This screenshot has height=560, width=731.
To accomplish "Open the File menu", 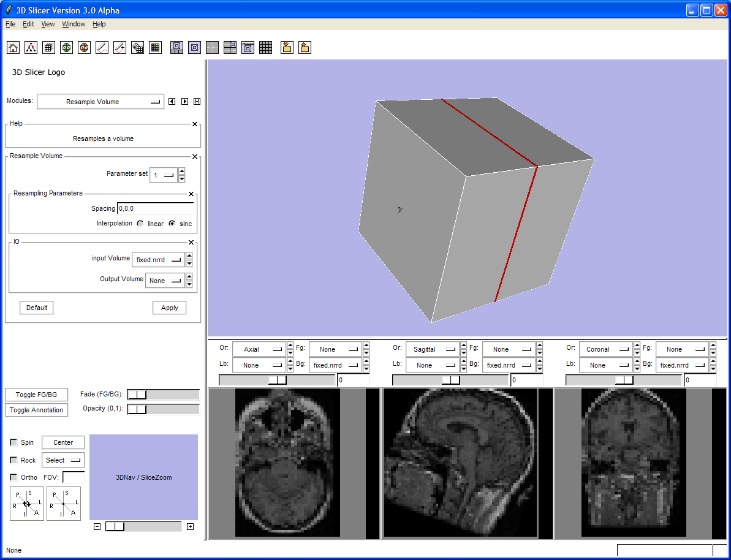I will coord(10,25).
